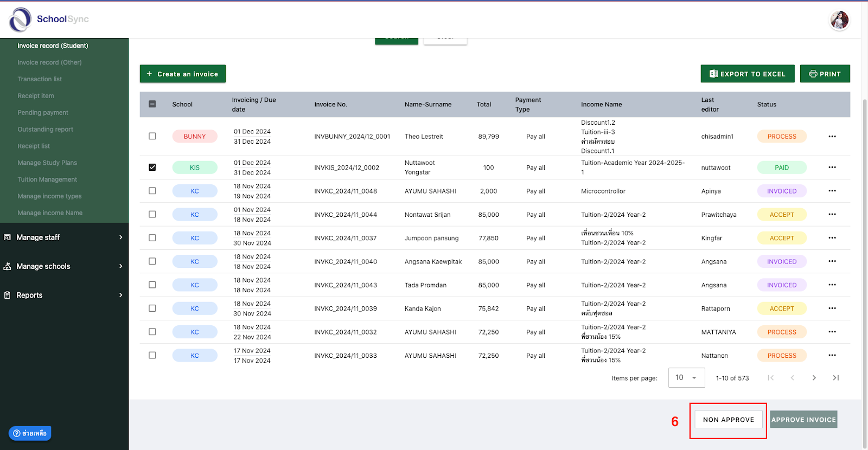Image resolution: width=868 pixels, height=450 pixels.
Task: Click the Microcontrollor income name cell
Action: (603, 191)
